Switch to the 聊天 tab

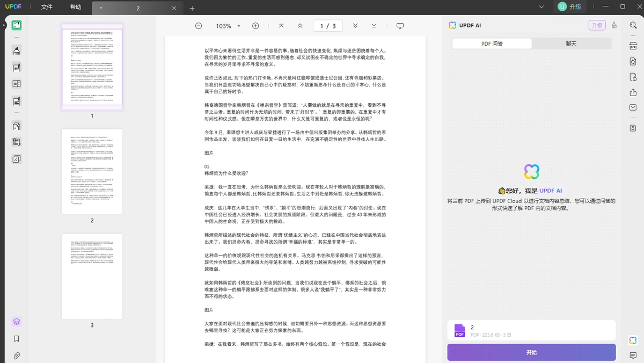tap(571, 43)
